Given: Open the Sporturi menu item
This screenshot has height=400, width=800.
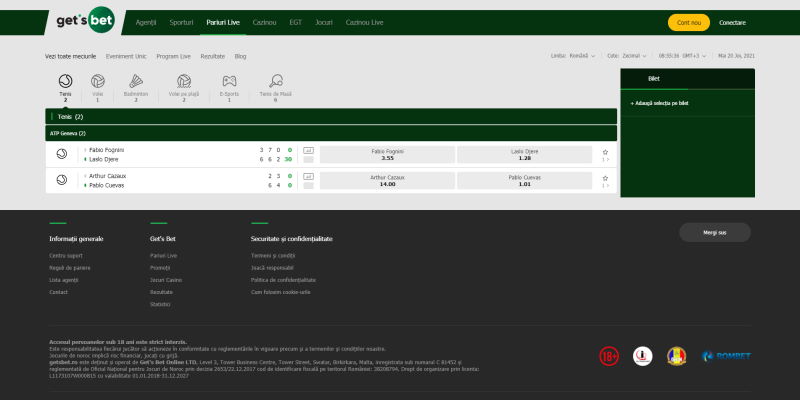Looking at the screenshot, I should click(181, 22).
